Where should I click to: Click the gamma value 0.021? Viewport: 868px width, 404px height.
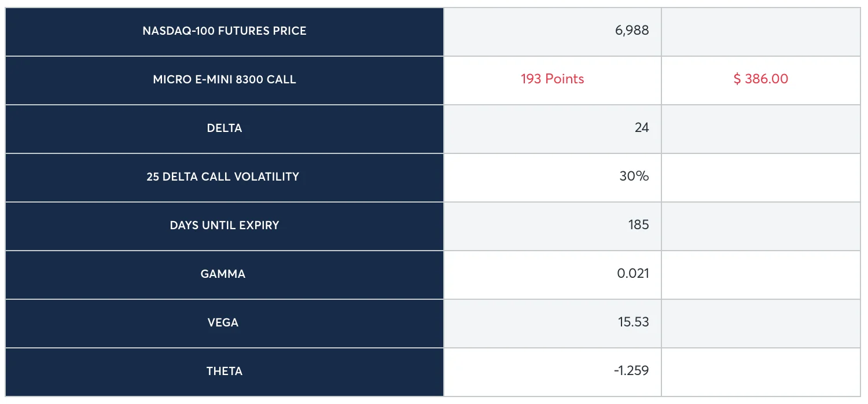point(632,274)
